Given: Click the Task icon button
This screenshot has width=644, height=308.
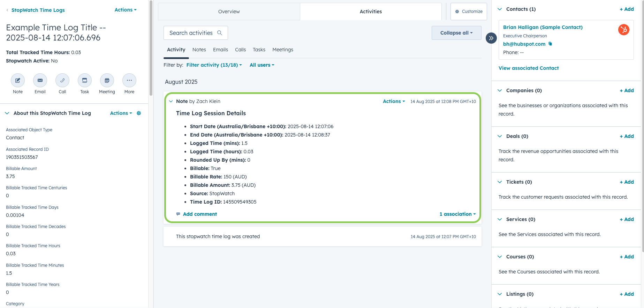Looking at the screenshot, I should pos(85,80).
